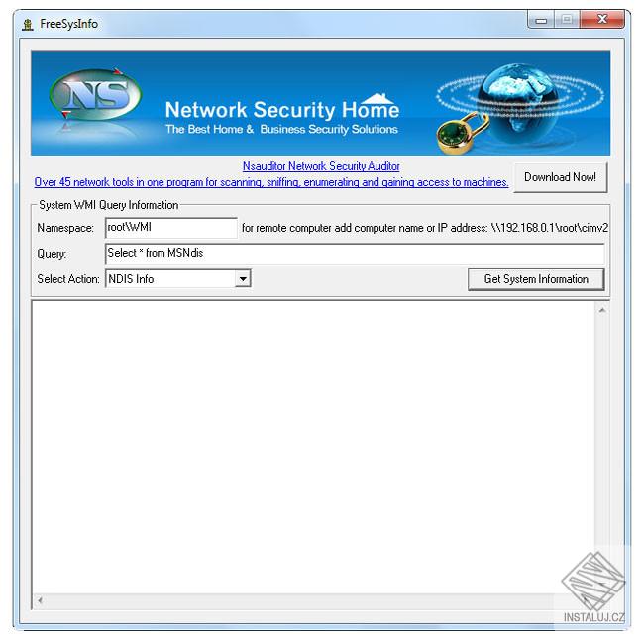This screenshot has height=644, width=644.
Task: Follow the Over 45 network tools link
Action: click(271, 182)
